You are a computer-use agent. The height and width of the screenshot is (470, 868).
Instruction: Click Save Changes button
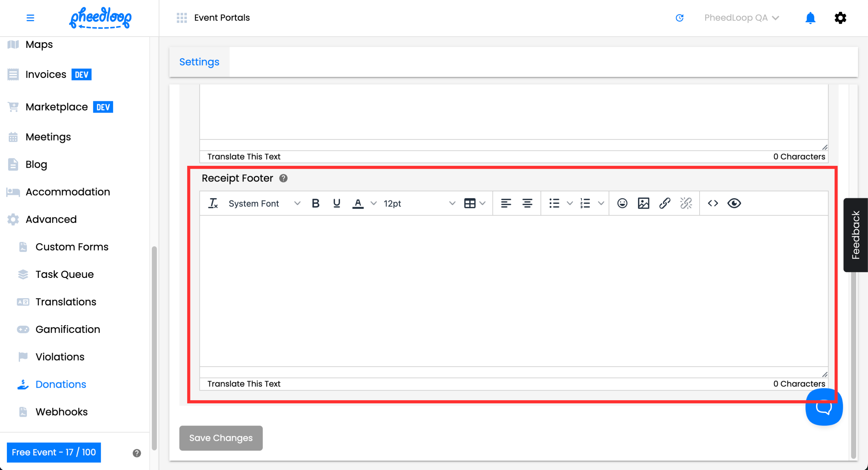click(221, 438)
